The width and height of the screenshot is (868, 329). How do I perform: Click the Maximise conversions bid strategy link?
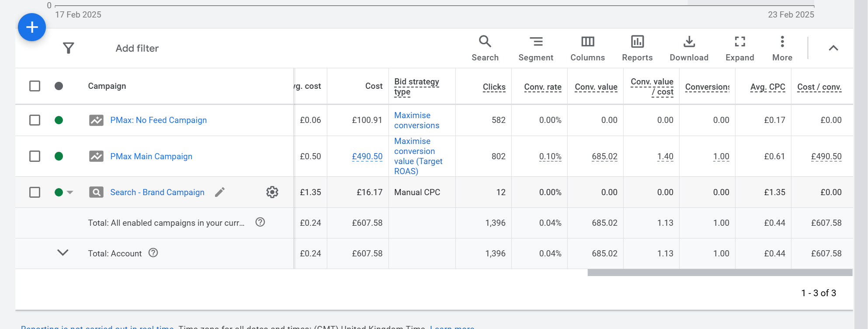click(x=416, y=120)
